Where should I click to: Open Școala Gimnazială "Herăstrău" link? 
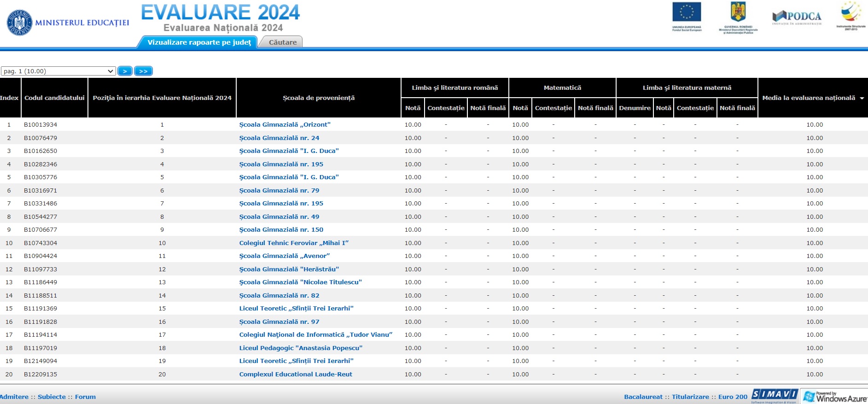pyautogui.click(x=289, y=269)
